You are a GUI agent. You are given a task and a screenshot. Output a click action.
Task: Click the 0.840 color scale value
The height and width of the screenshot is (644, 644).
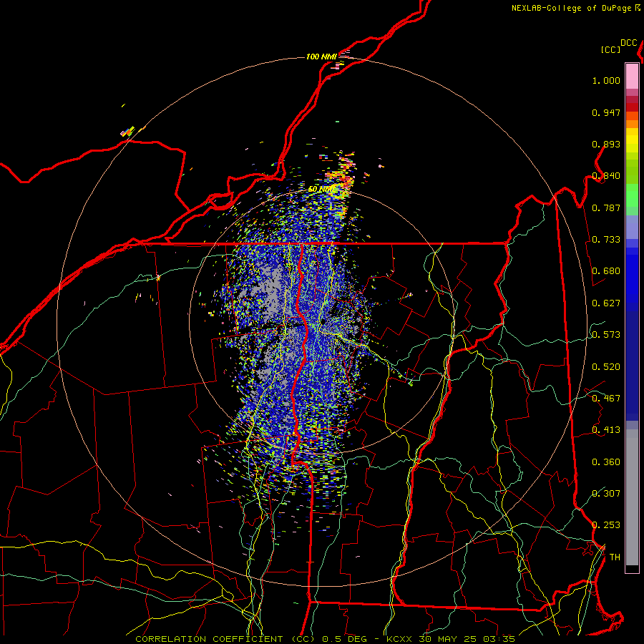(x=606, y=176)
